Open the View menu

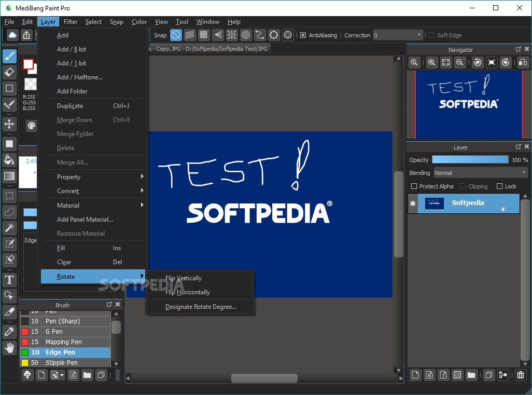pos(161,22)
